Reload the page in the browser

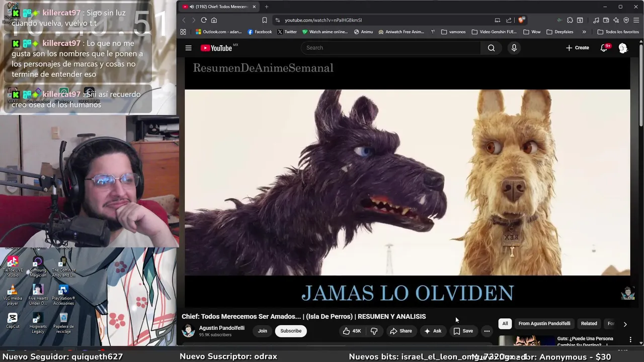(204, 20)
